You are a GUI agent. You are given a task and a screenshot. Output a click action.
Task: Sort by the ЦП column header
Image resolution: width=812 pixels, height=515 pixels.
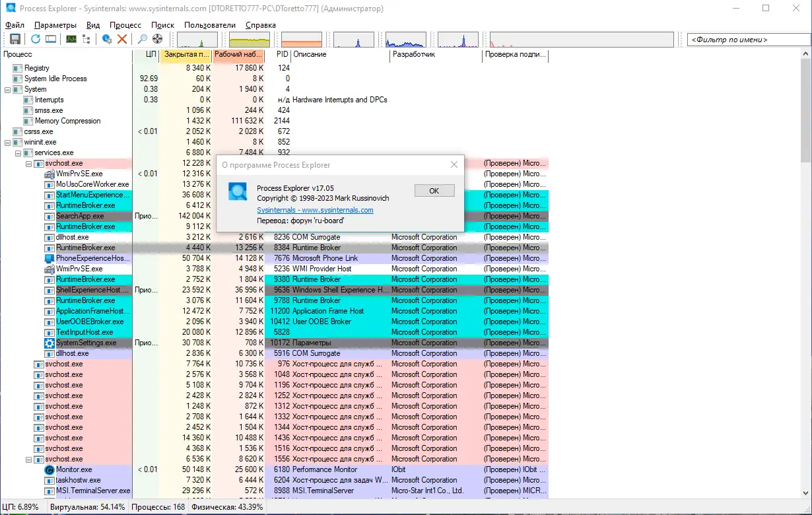(x=146, y=54)
